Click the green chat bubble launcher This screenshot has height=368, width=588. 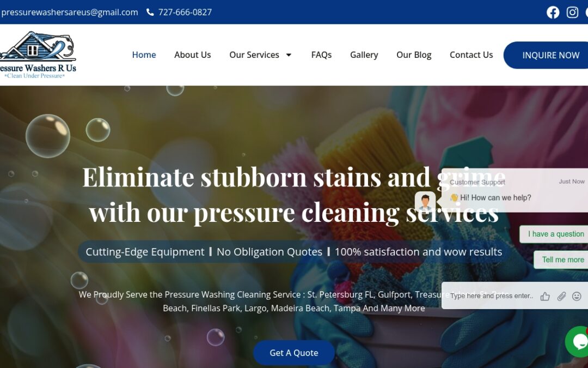[x=578, y=341]
